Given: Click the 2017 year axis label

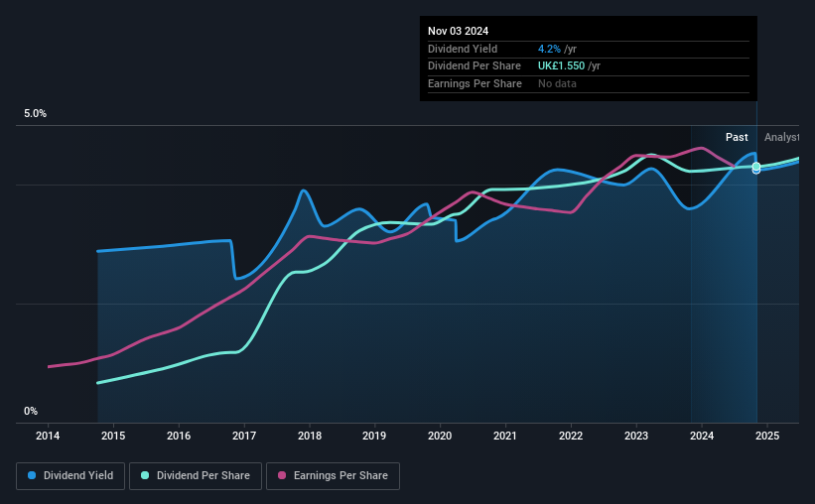Looking at the screenshot, I should point(244,436).
